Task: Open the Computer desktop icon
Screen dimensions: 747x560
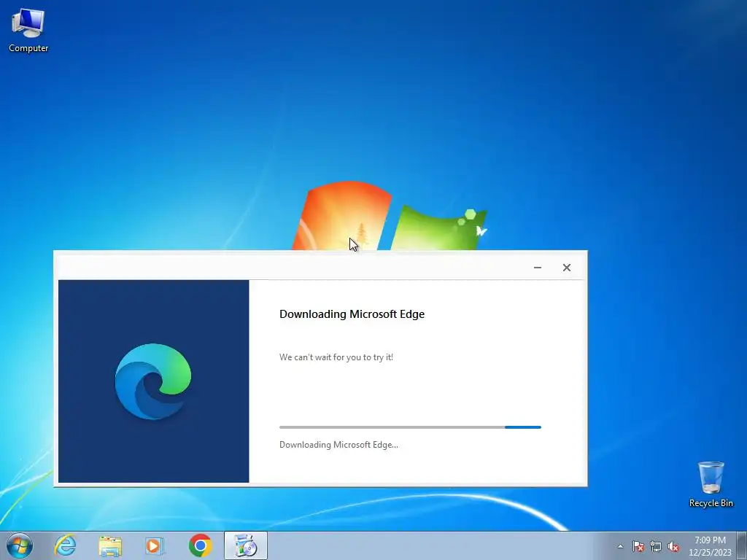Action: [28, 31]
